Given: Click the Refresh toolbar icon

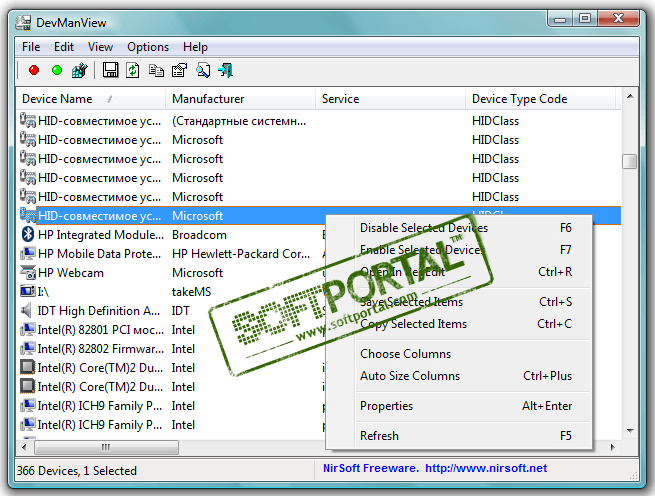Looking at the screenshot, I should 133,70.
